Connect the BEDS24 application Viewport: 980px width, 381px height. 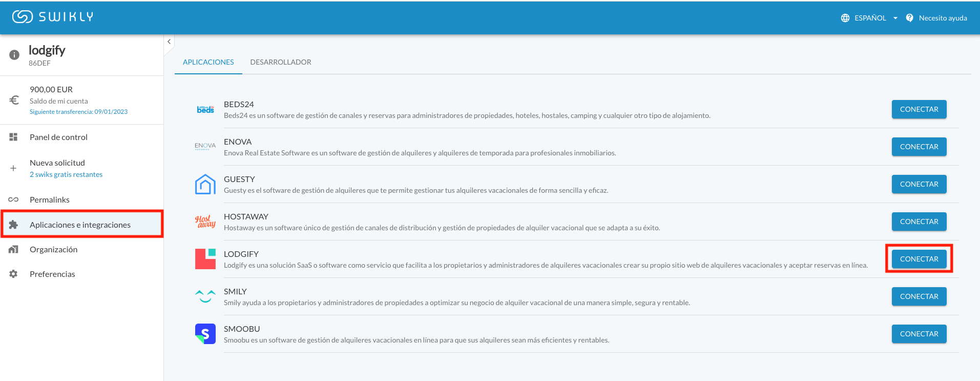coord(919,109)
